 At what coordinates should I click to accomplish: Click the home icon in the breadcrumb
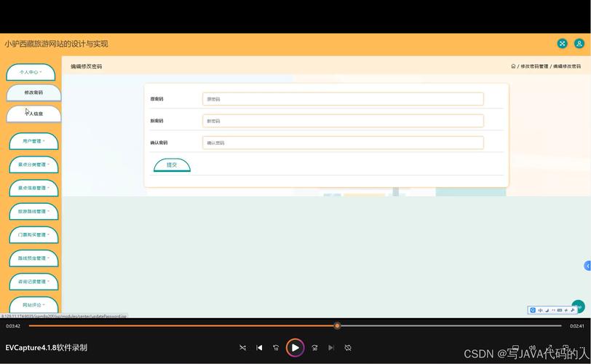click(513, 66)
